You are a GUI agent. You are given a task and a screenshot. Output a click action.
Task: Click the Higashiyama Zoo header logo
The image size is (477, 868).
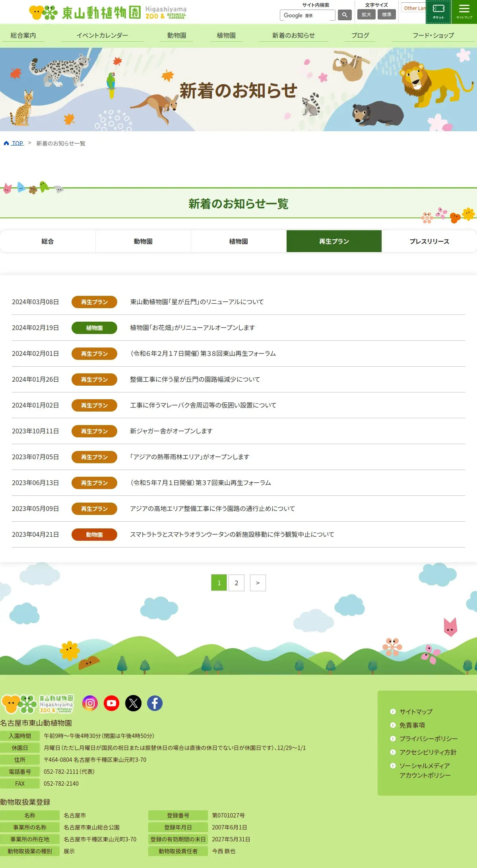click(x=108, y=12)
